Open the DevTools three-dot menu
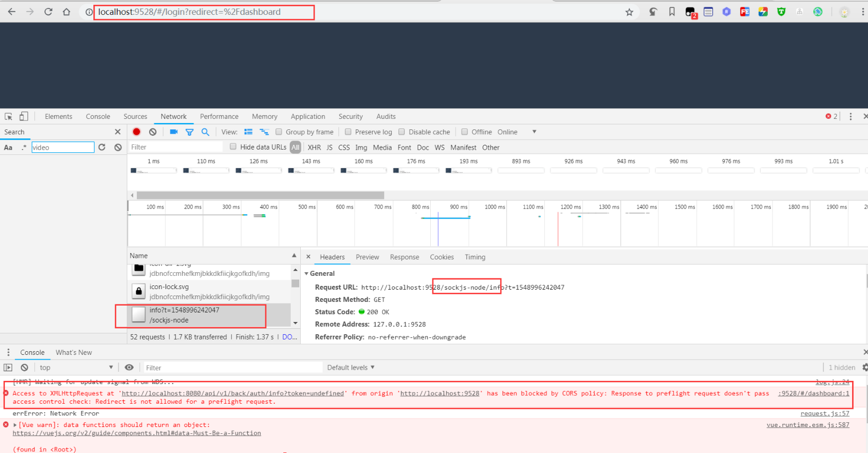Image resolution: width=868 pixels, height=453 pixels. [x=850, y=116]
